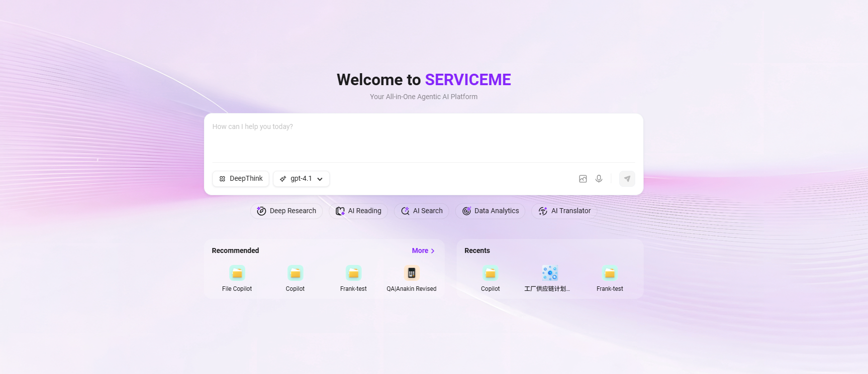Expand the gpt-4.1 model dropdown
868x374 pixels.
point(301,179)
